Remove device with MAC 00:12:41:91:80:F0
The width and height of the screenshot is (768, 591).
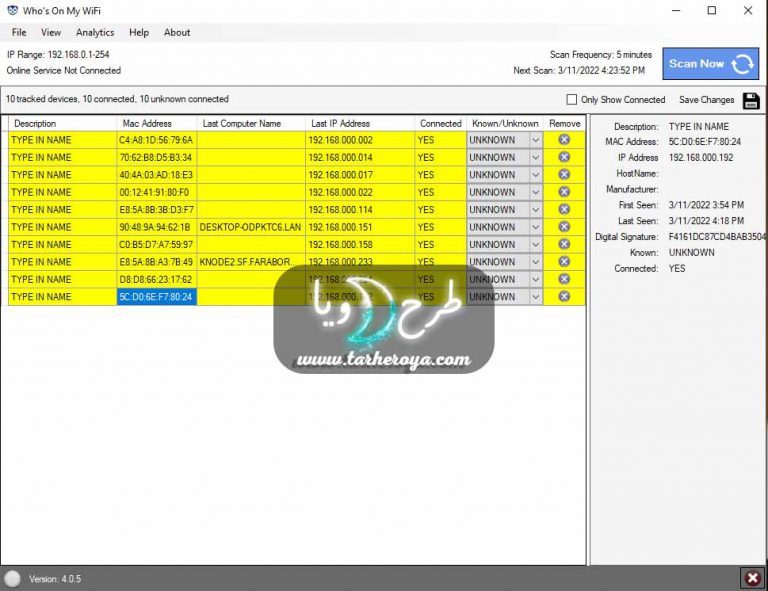564,192
